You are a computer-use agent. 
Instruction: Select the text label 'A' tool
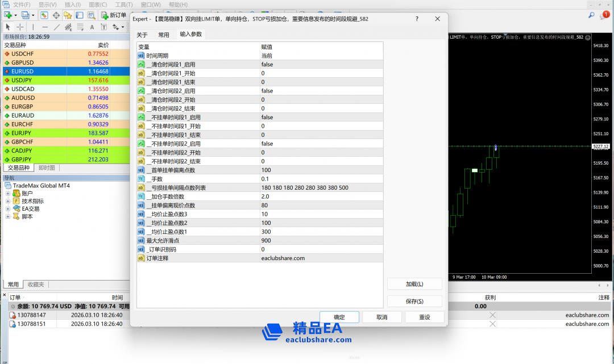92,27
